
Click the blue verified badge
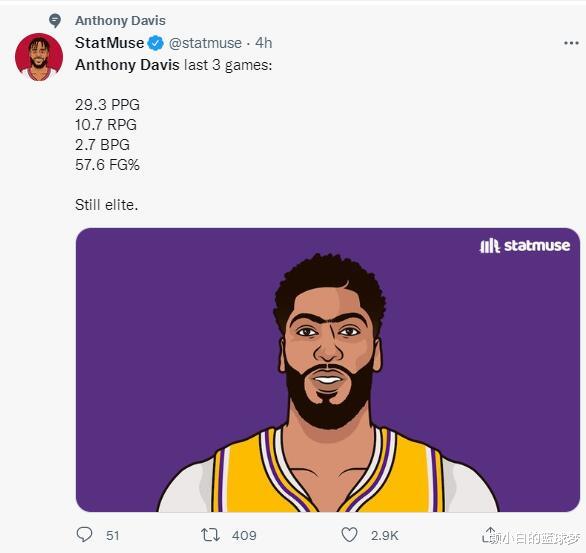click(155, 43)
